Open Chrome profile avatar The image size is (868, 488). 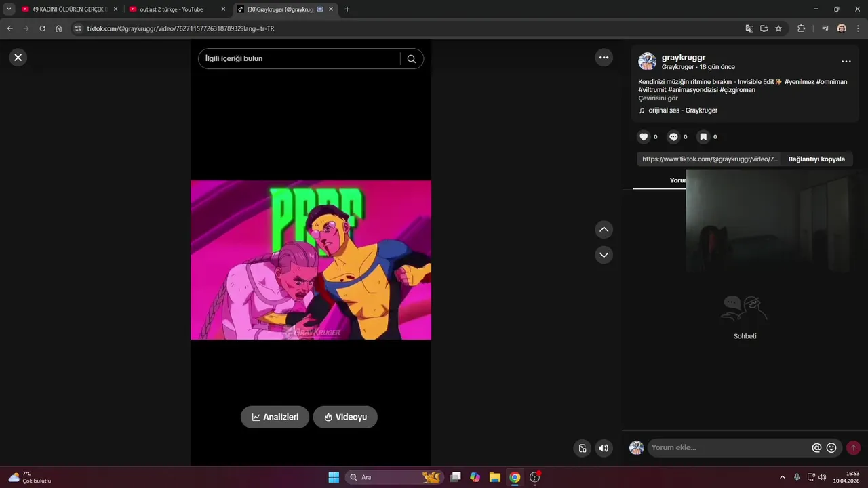pos(842,28)
